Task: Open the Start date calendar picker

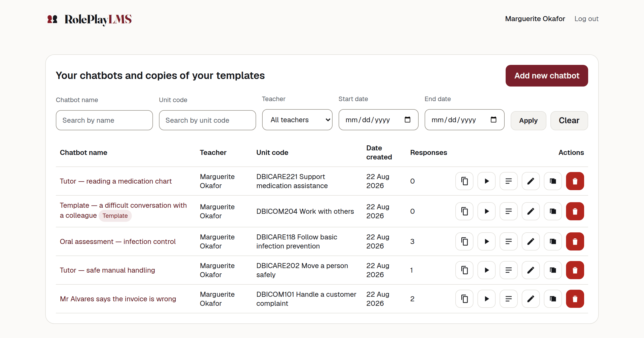Action: coord(408,120)
